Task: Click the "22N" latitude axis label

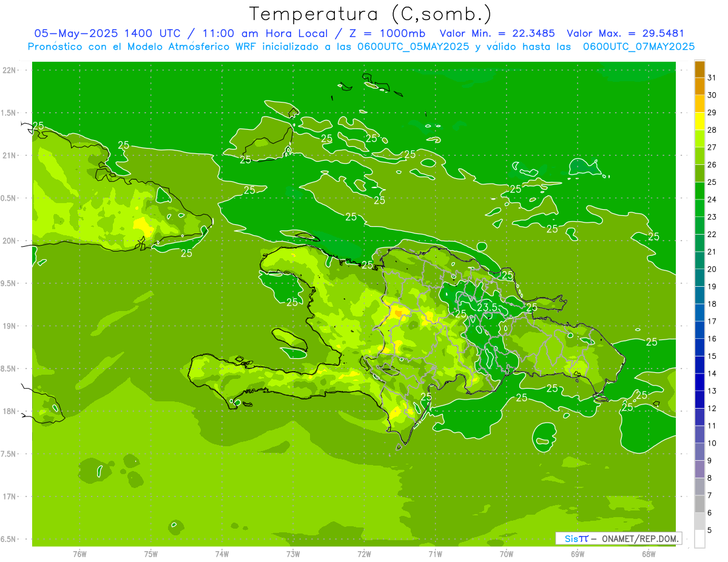Action: click(x=8, y=70)
